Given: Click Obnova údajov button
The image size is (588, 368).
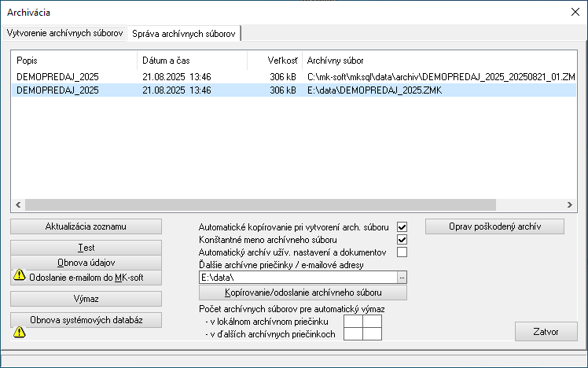Looking at the screenshot, I should click(86, 262).
